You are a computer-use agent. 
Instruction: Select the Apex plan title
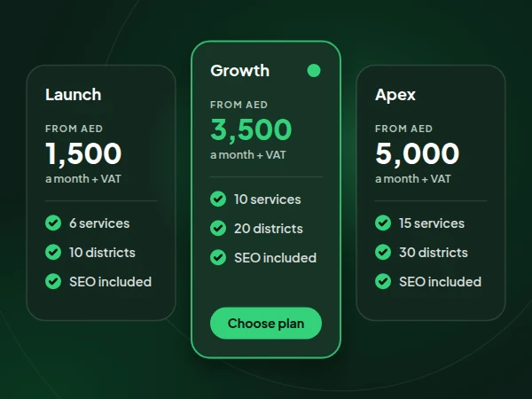[x=395, y=95]
